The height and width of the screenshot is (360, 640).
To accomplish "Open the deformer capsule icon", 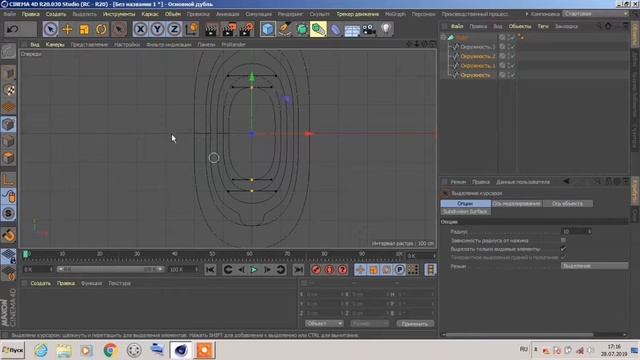I will [x=336, y=29].
